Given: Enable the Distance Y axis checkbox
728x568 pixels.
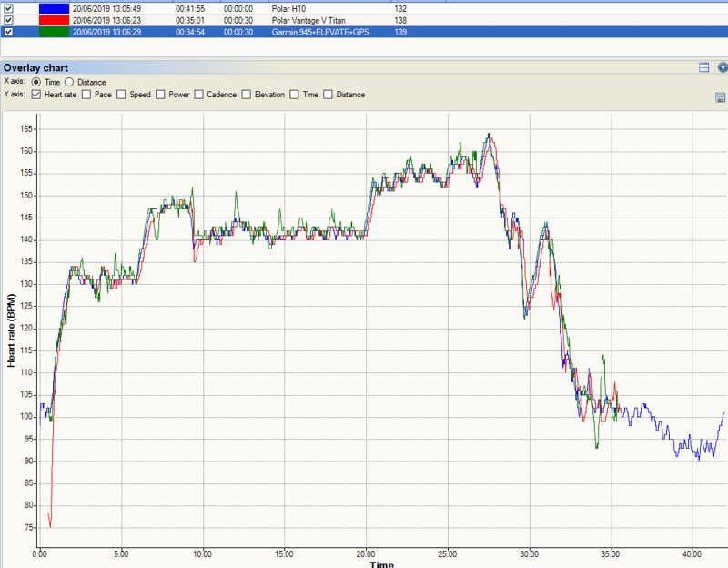Looking at the screenshot, I should coord(328,95).
